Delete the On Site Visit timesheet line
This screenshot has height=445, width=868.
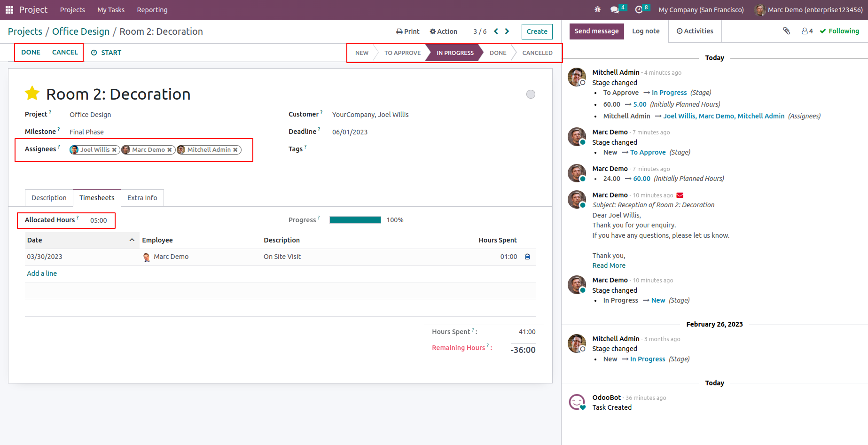(527, 257)
